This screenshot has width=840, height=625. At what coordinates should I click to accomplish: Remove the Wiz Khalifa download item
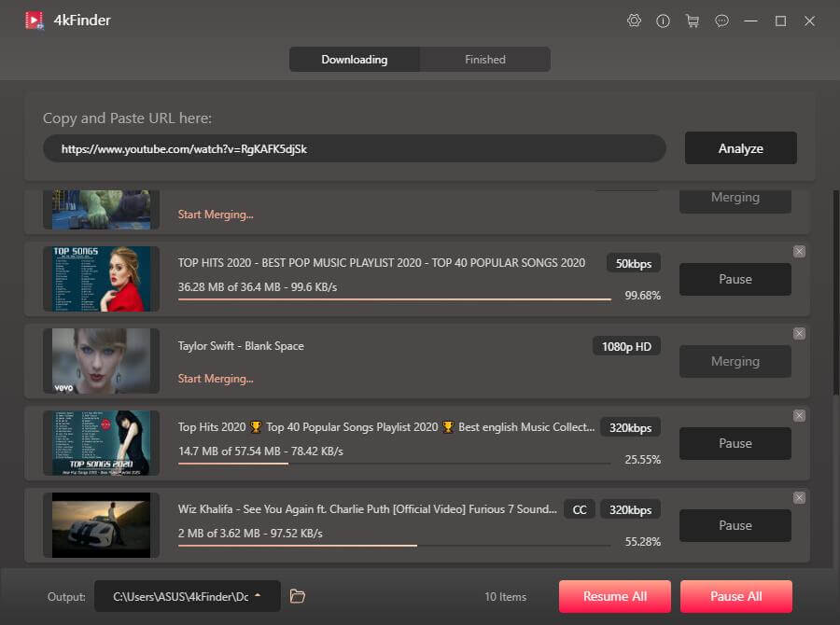click(799, 498)
